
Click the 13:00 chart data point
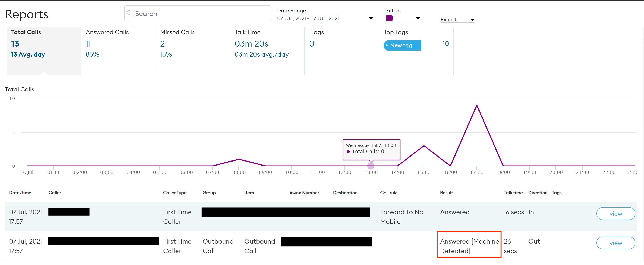[371, 166]
